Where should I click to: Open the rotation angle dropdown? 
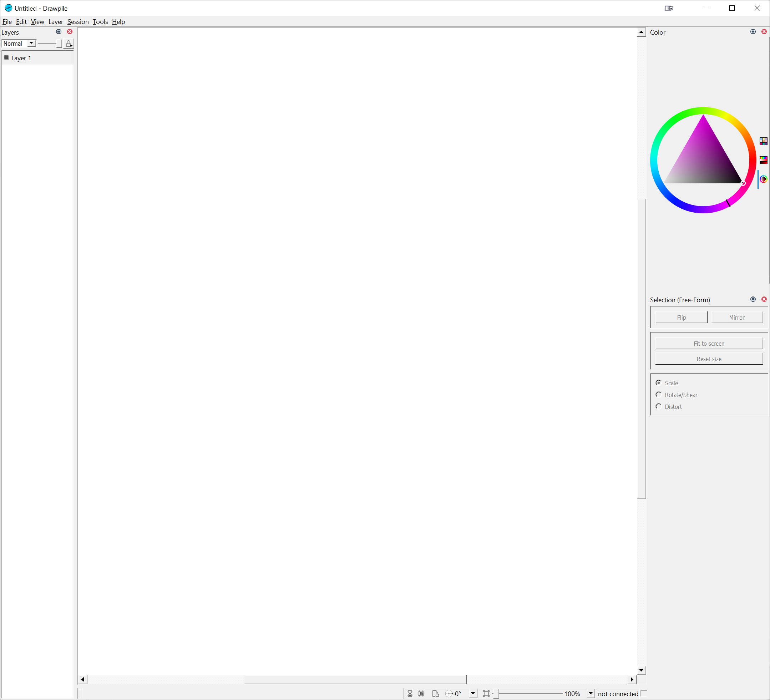pyautogui.click(x=472, y=694)
